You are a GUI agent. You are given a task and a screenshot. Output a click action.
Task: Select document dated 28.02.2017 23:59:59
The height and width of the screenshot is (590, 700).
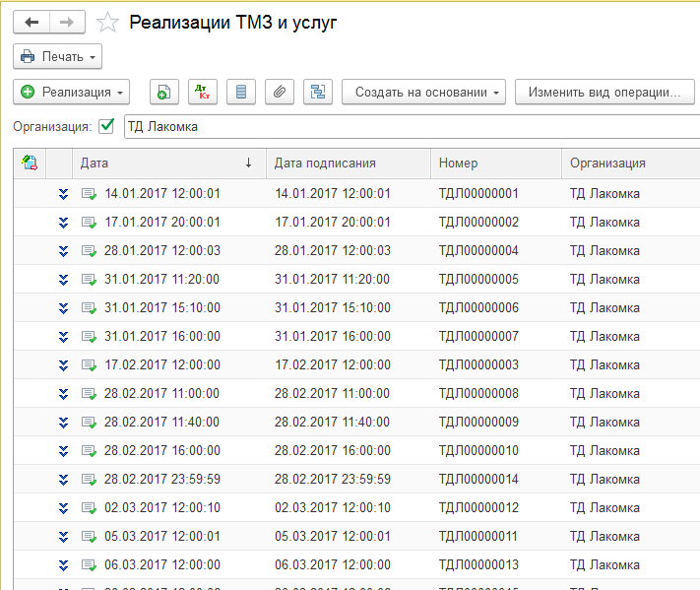tap(162, 480)
